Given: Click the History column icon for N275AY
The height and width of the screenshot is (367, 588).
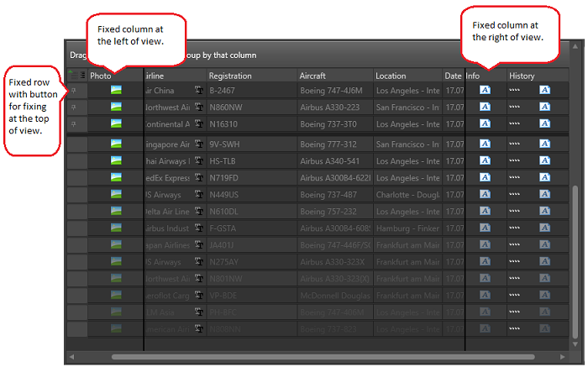Looking at the screenshot, I should coord(545,261).
